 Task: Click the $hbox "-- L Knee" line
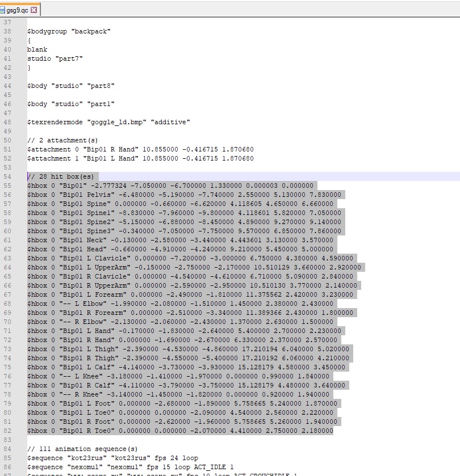click(x=178, y=376)
